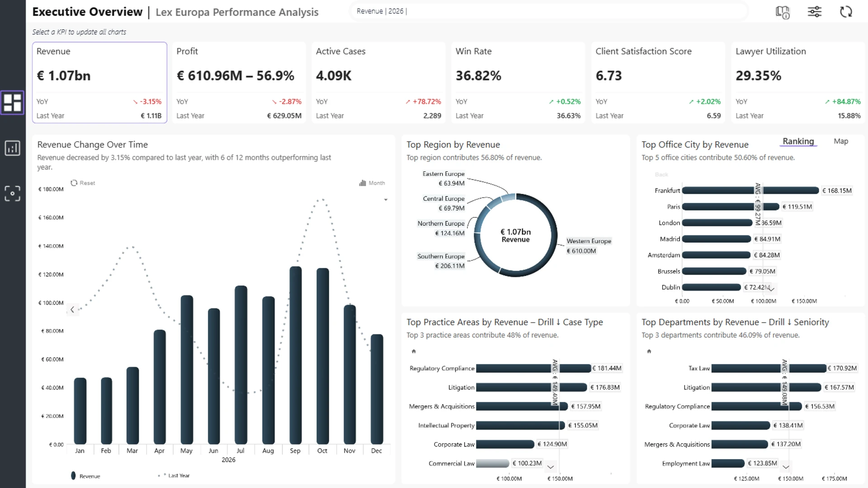Click the Eastern Europe region label
Viewport: 868px width, 488px height.
(x=443, y=174)
